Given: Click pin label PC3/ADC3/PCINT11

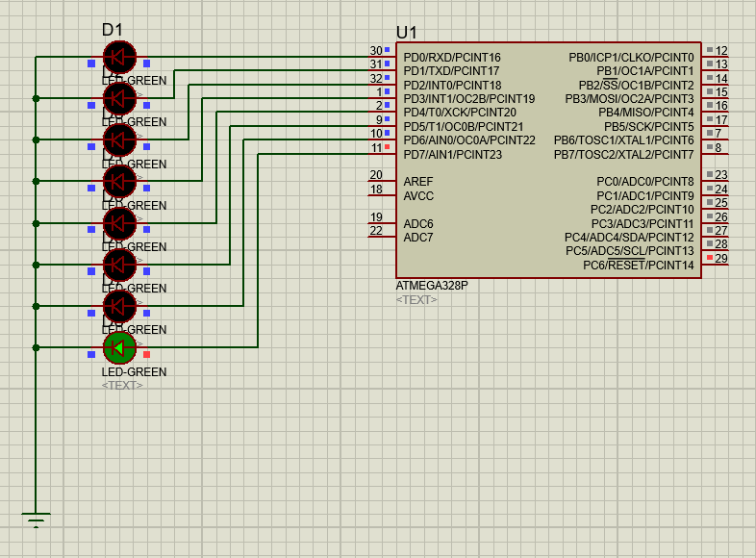Looking at the screenshot, I should click(643, 224).
